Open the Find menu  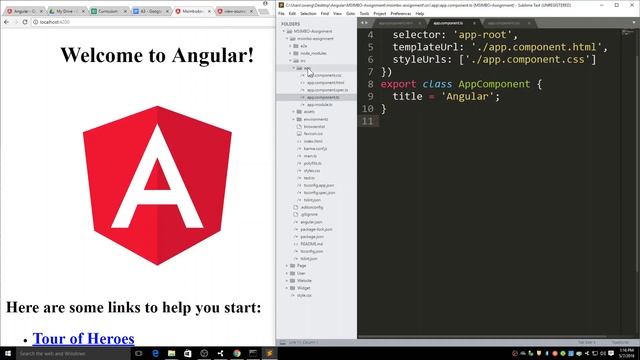[324, 13]
